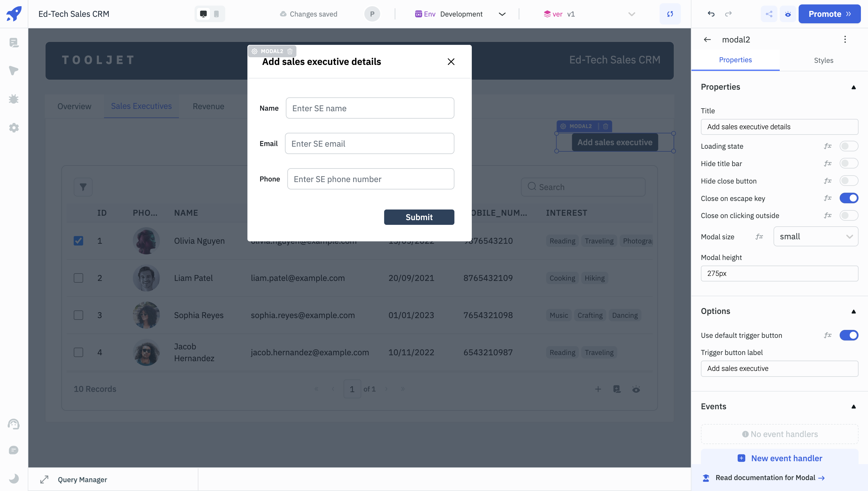Switch to mobile layout icon
This screenshot has width=868, height=491.
(x=217, y=14)
